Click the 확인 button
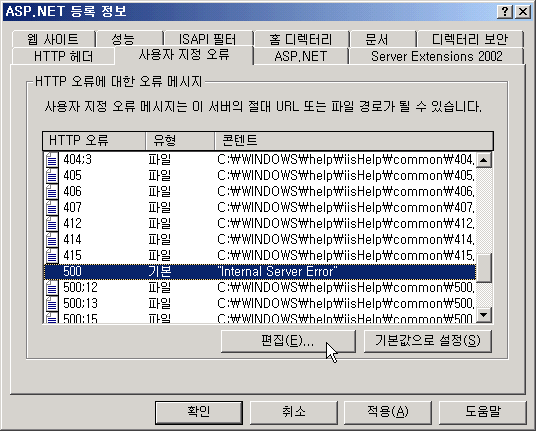Screen dimensions: 536x431 click(199, 412)
